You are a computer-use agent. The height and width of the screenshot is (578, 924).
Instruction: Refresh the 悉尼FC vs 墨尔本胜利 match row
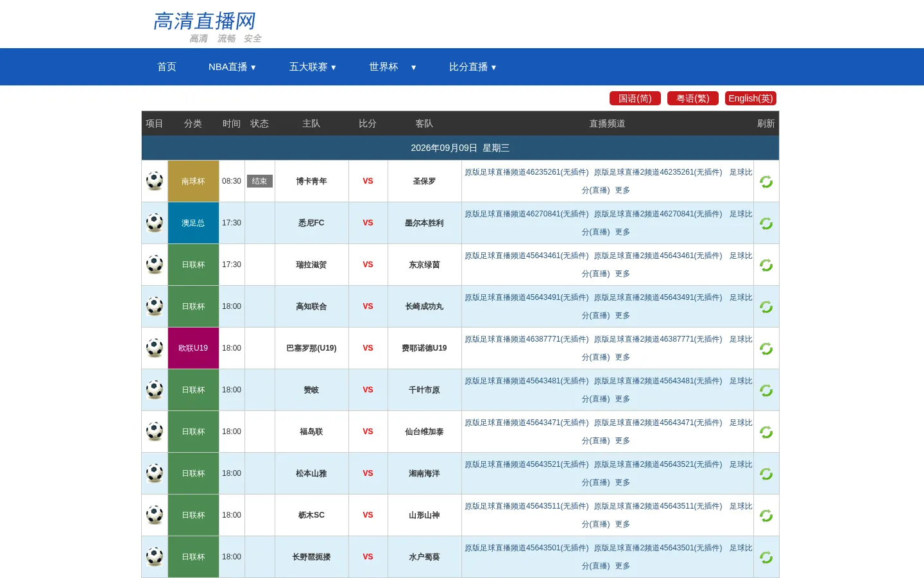[x=766, y=223]
